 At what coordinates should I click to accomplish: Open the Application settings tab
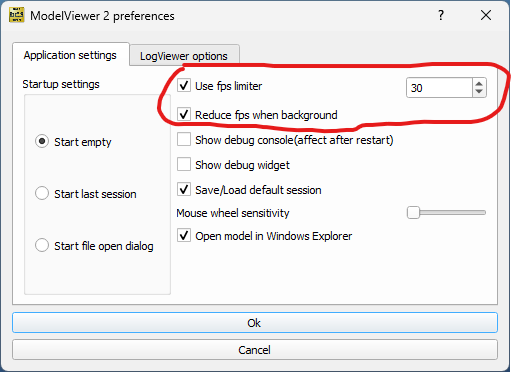pyautogui.click(x=70, y=55)
